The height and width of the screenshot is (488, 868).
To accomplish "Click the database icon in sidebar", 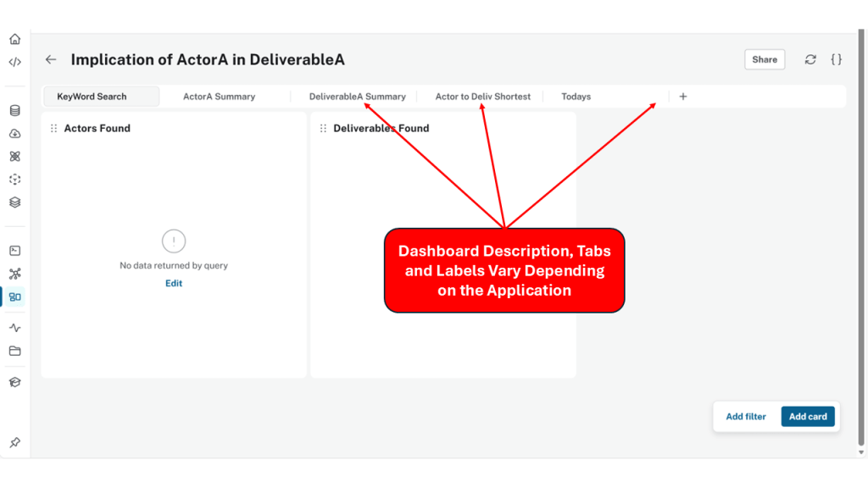I will coord(14,110).
